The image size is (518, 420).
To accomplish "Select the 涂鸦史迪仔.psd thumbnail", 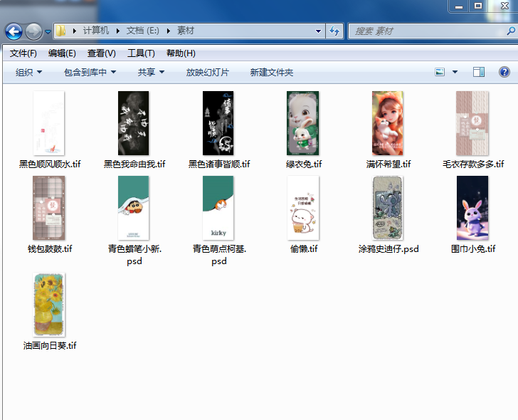I will tap(388, 208).
